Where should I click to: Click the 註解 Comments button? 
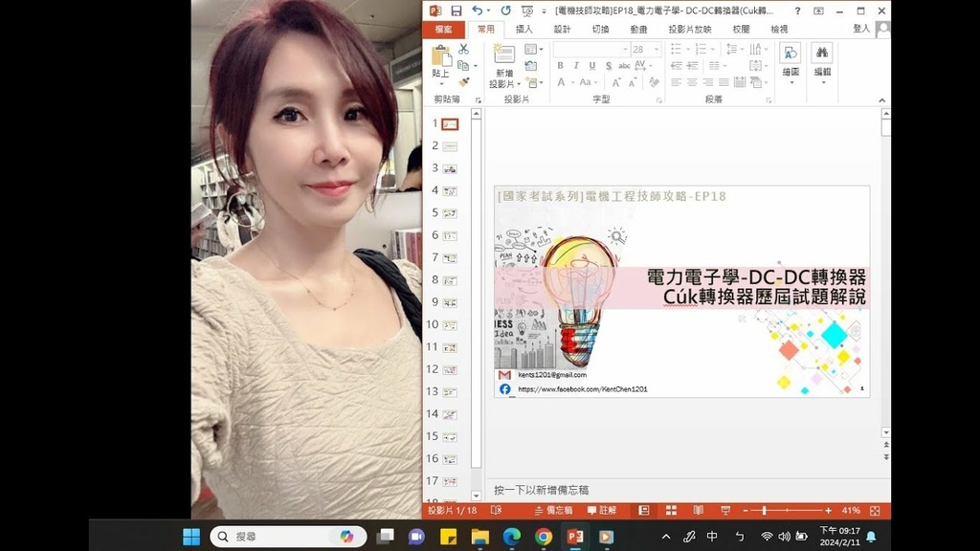[602, 511]
